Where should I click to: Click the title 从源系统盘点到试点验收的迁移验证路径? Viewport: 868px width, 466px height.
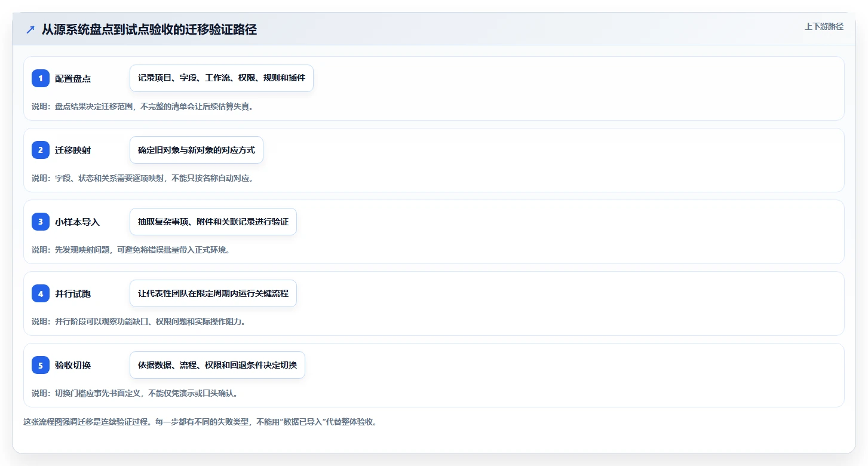[x=149, y=30]
